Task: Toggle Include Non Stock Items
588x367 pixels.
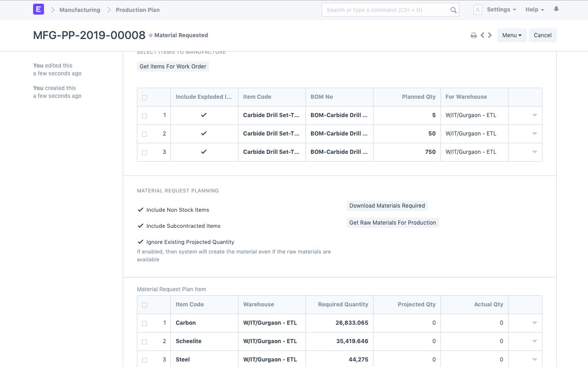Action: pos(141,209)
